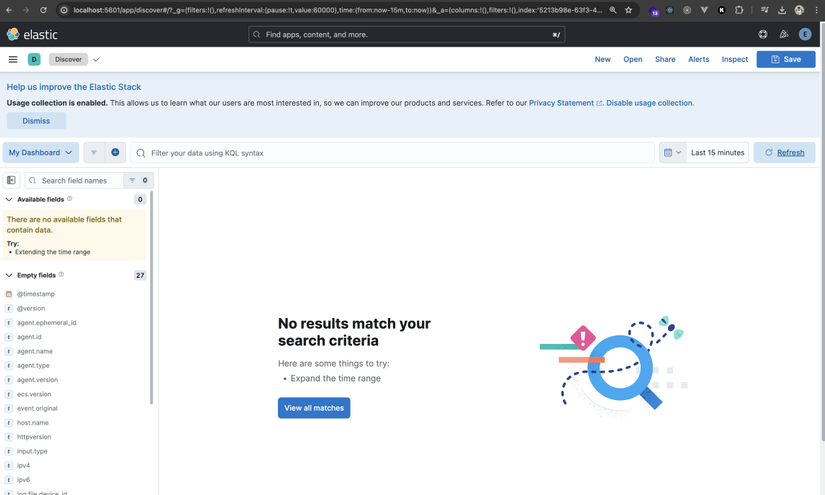Dismiss the usage collection banner

coord(36,120)
